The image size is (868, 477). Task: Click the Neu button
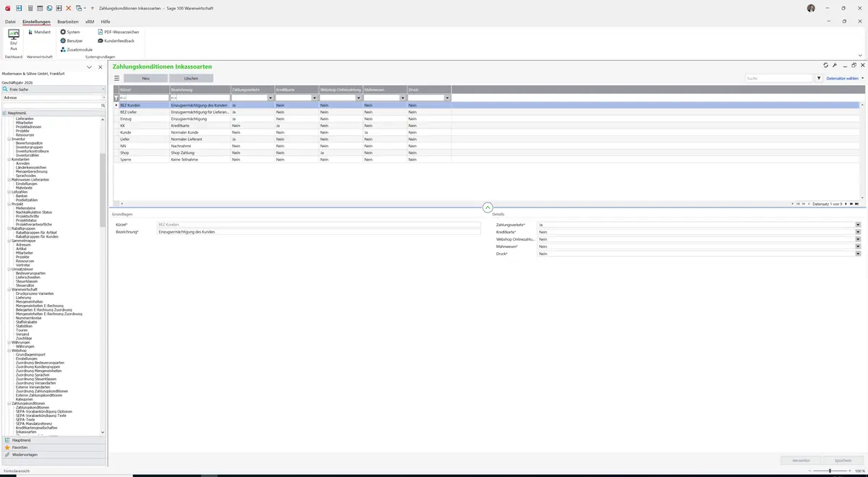tap(145, 78)
